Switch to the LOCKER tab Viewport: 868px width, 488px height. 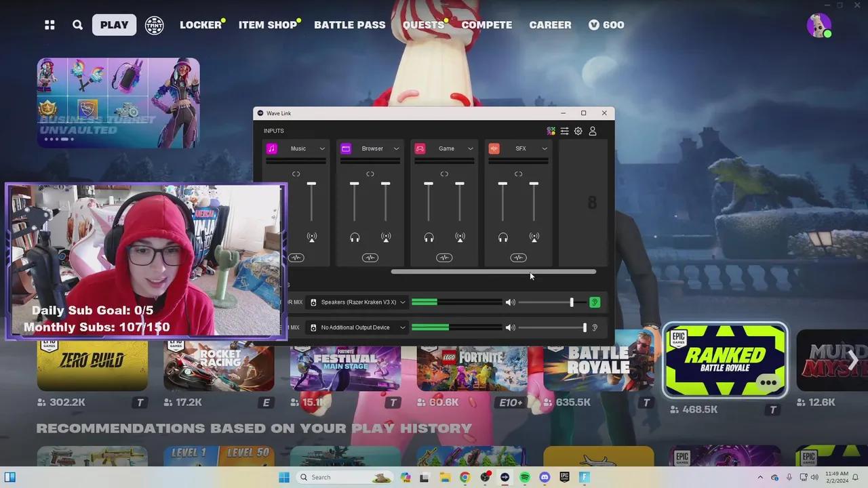coord(201,25)
